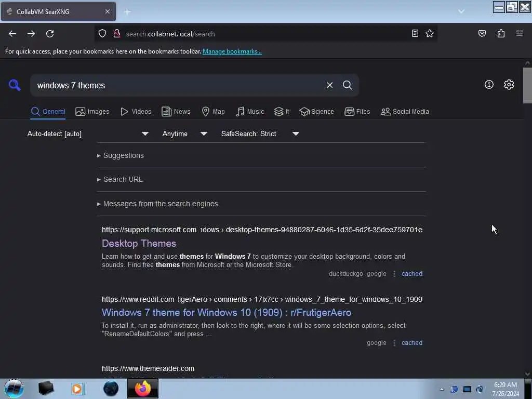Switch to the It category

282,112
